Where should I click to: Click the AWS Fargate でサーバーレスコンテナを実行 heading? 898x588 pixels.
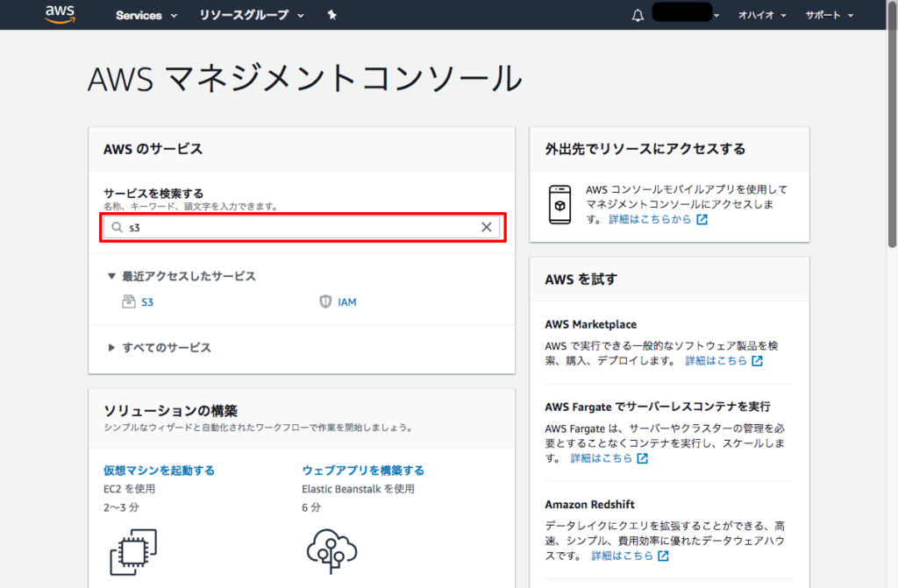658,407
